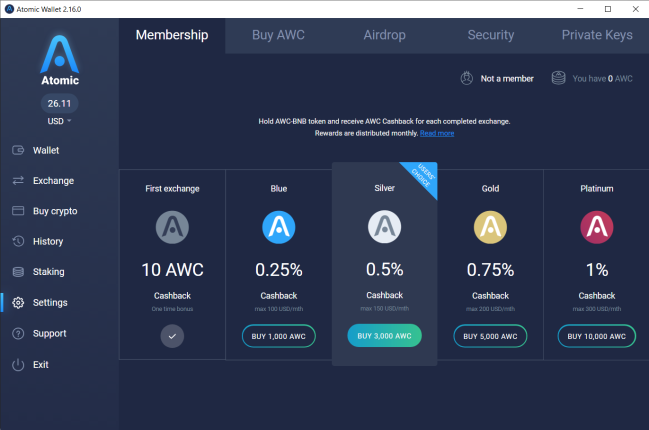Click the AWC coin stack icon

coord(558,78)
